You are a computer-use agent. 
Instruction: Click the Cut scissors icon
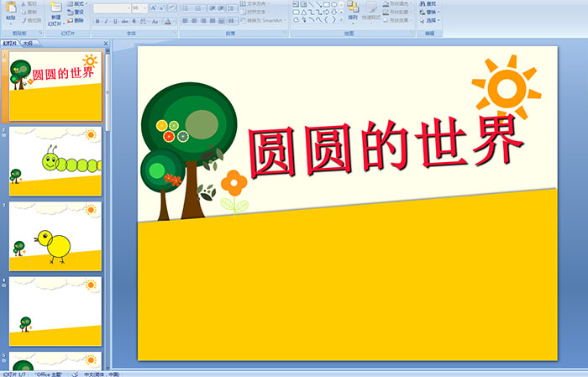click(x=24, y=3)
